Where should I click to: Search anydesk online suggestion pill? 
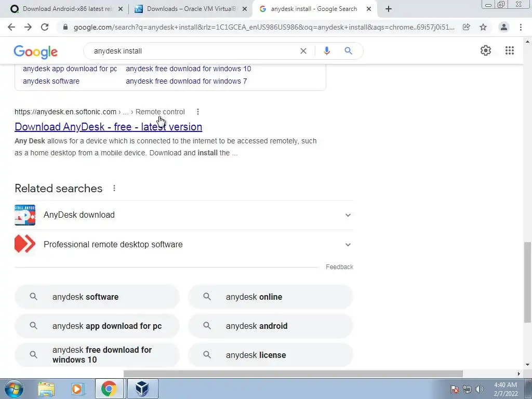(271, 297)
